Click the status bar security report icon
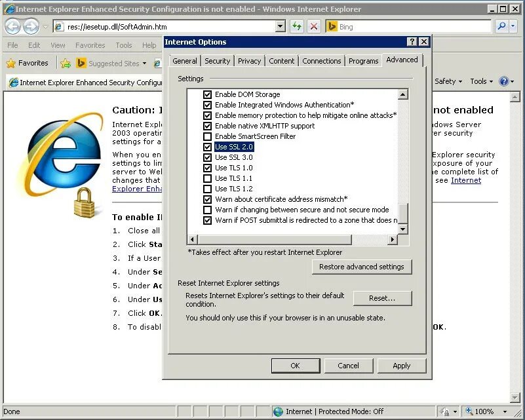525x420 pixels. [x=445, y=411]
